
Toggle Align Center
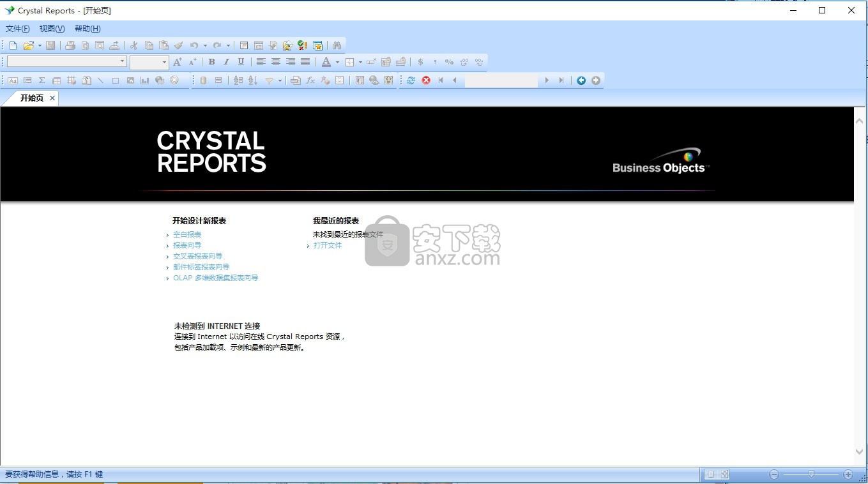[x=276, y=62]
